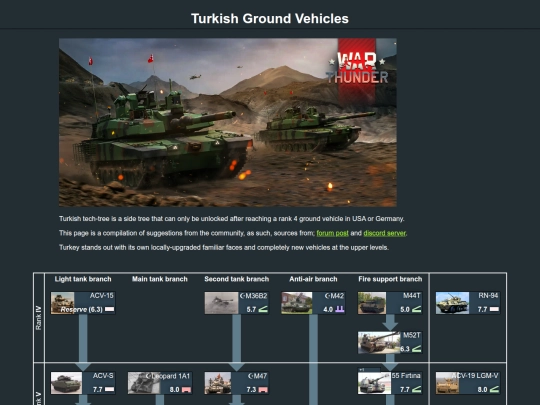The width and height of the screenshot is (540, 405).
Task: Open the M47 tank thumbnail
Action: 218,383
